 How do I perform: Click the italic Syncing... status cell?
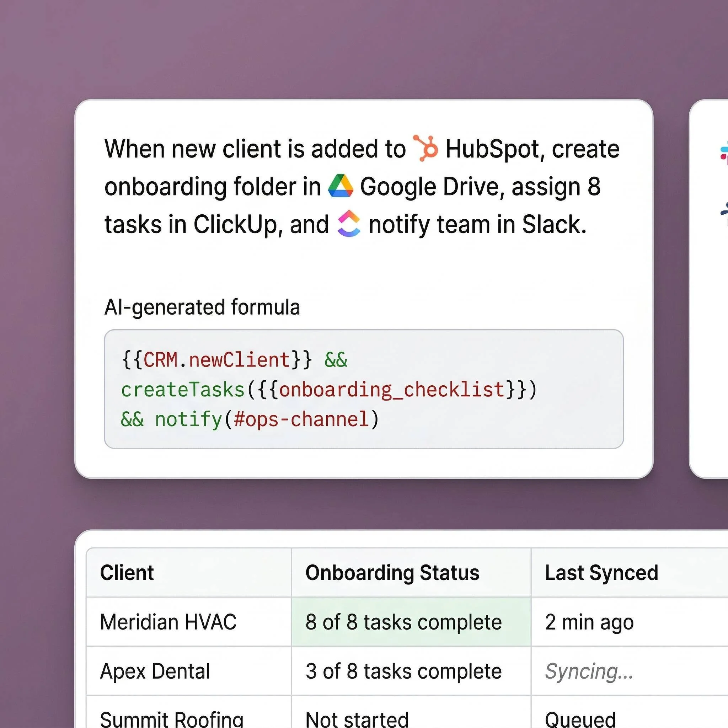click(x=589, y=671)
